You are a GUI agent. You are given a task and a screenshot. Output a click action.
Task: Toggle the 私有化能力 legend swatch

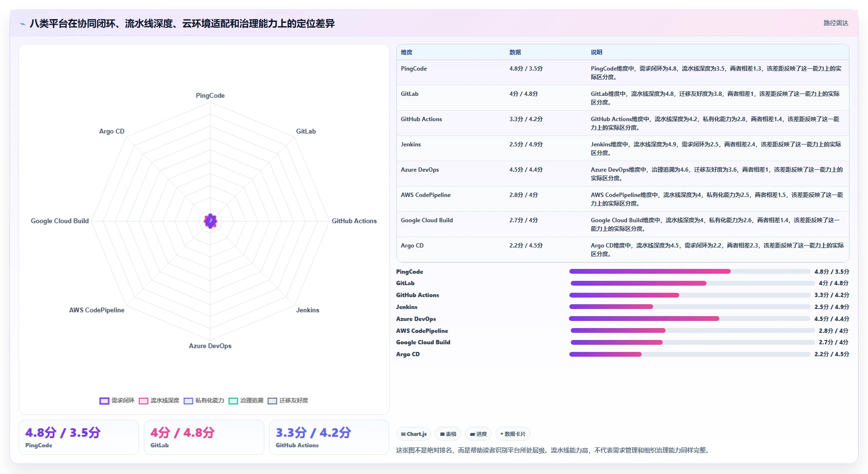[188, 401]
